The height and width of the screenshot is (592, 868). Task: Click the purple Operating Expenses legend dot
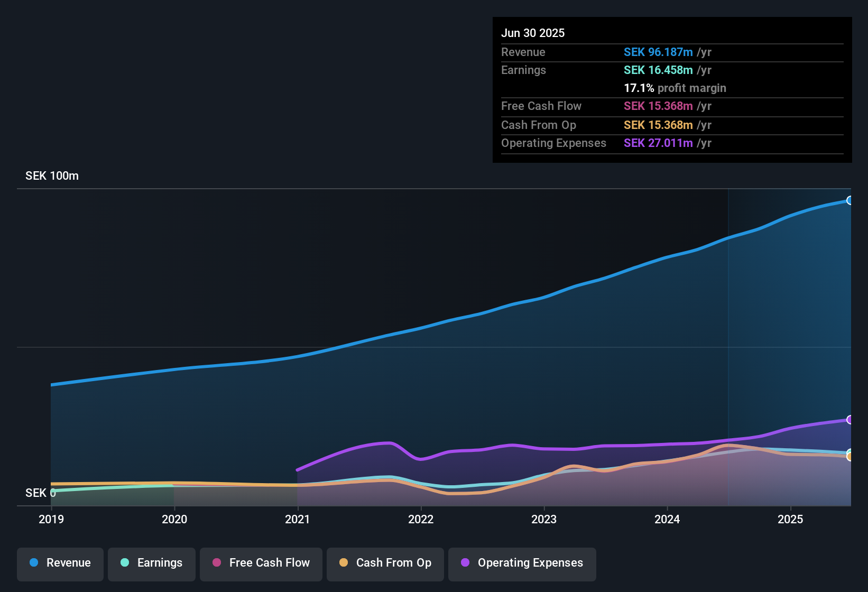click(x=465, y=563)
